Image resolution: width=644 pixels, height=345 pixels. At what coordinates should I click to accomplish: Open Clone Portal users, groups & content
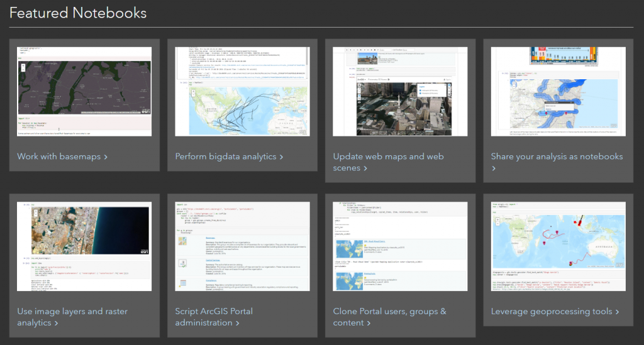pyautogui.click(x=389, y=317)
